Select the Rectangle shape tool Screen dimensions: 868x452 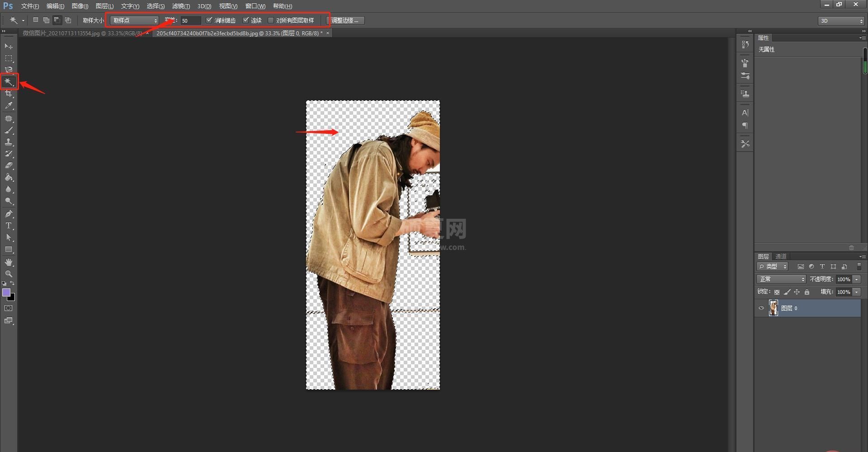9,249
